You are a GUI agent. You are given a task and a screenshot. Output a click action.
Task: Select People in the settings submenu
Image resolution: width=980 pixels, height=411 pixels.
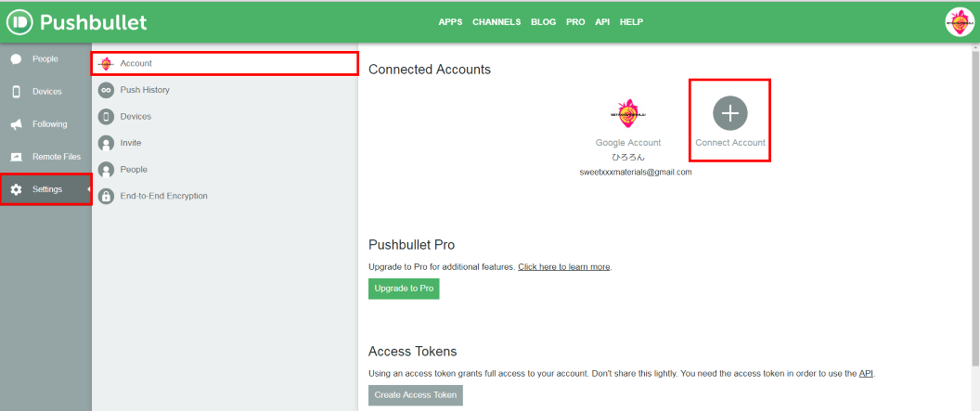tap(134, 170)
